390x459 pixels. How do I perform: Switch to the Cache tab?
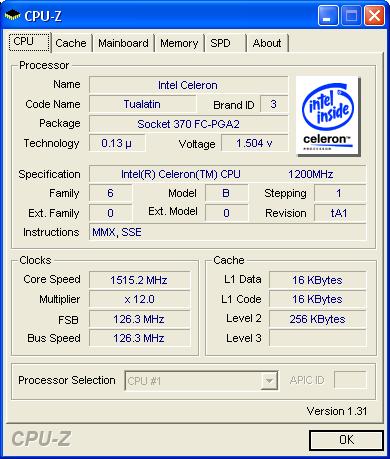click(71, 43)
